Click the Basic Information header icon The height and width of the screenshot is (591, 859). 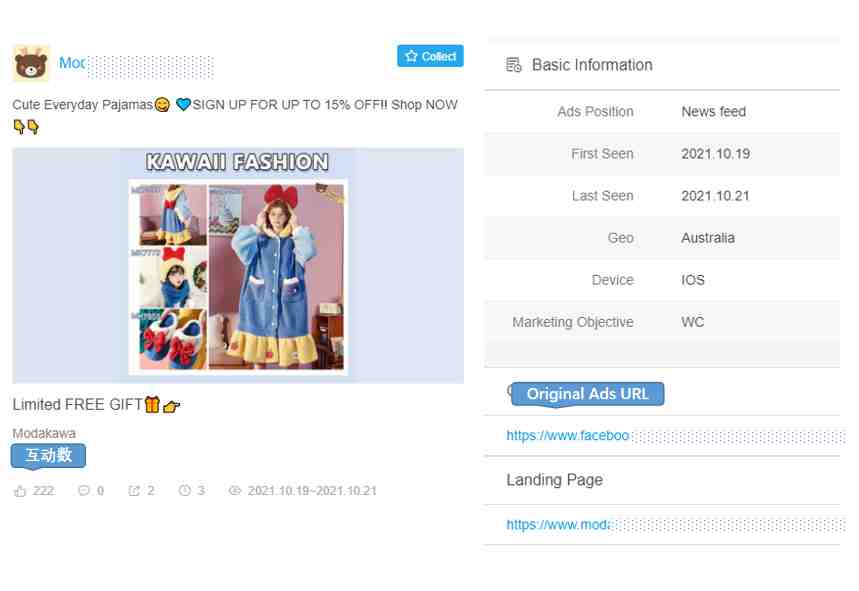tap(514, 65)
